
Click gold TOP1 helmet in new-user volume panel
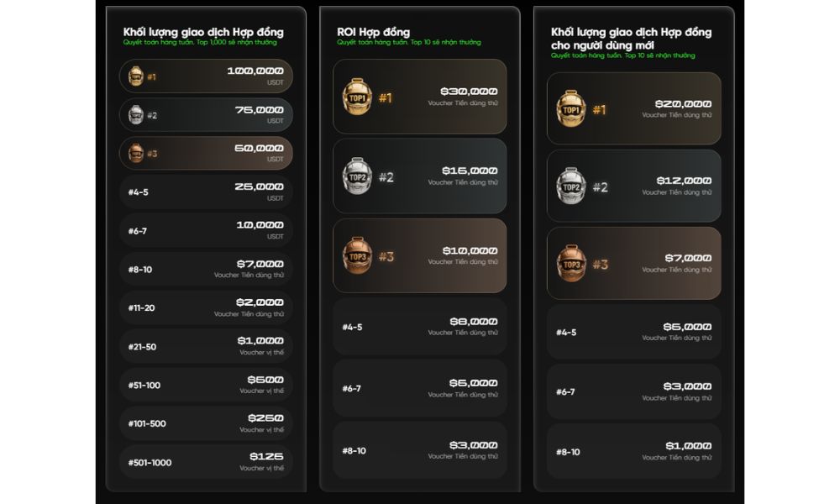pos(571,108)
